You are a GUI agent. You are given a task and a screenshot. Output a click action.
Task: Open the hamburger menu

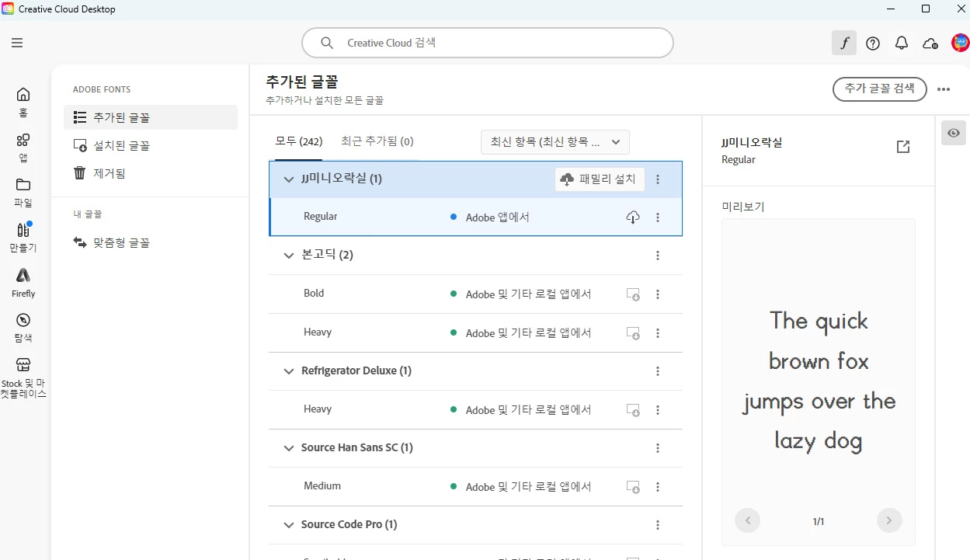17,43
